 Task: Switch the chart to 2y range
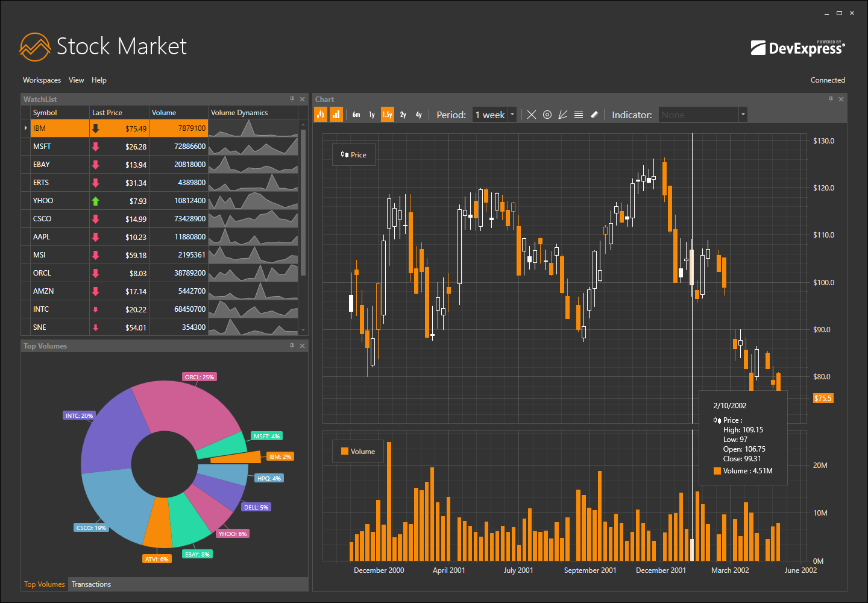coord(403,114)
